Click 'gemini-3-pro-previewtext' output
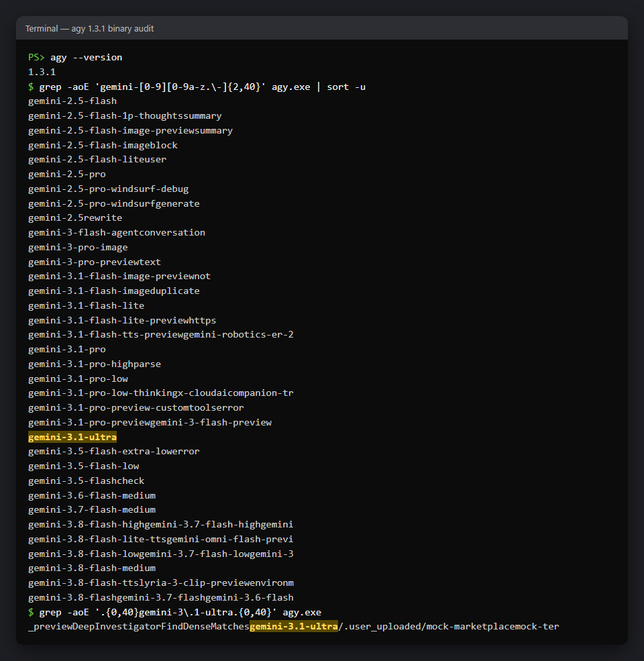644x661 pixels. click(95, 262)
